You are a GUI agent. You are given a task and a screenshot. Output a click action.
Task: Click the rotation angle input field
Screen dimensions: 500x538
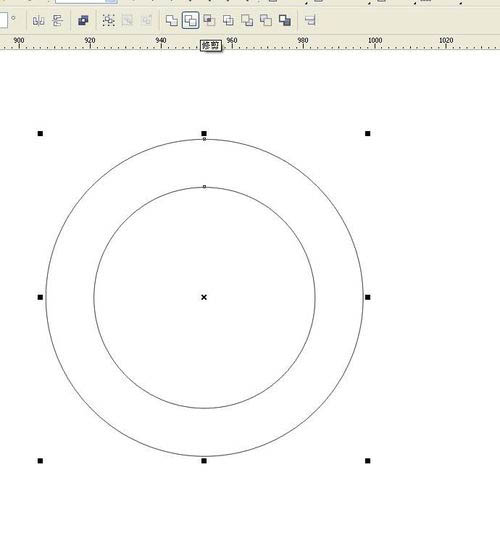click(x=3, y=21)
